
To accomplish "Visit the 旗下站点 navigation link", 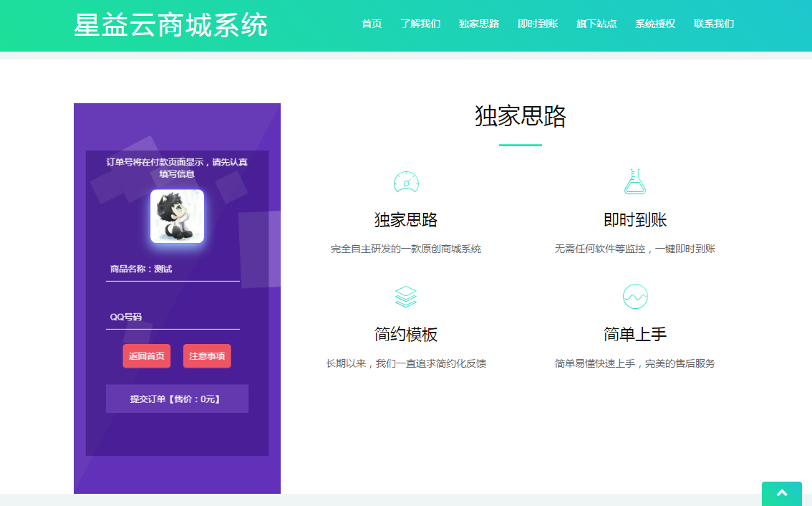I will 596,24.
